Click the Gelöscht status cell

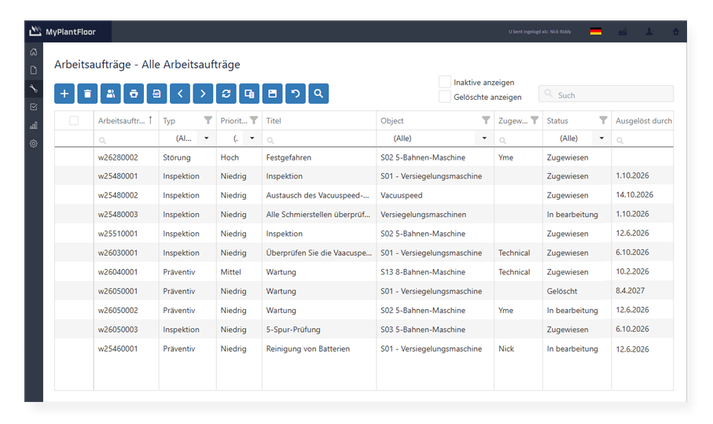coord(562,291)
